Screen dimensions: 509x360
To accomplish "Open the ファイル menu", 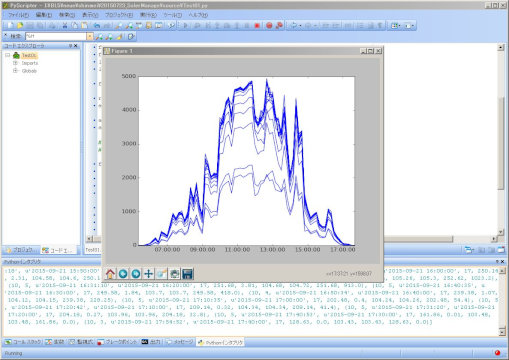I will pos(18,15).
